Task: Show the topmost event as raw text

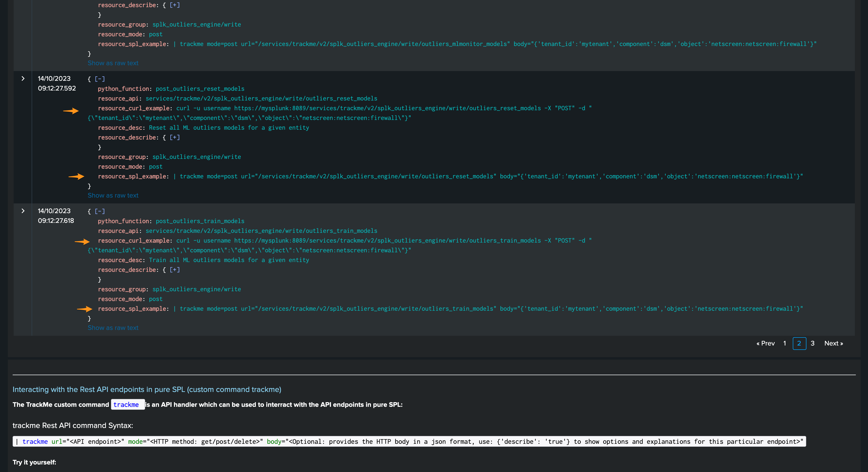Action: click(x=113, y=63)
